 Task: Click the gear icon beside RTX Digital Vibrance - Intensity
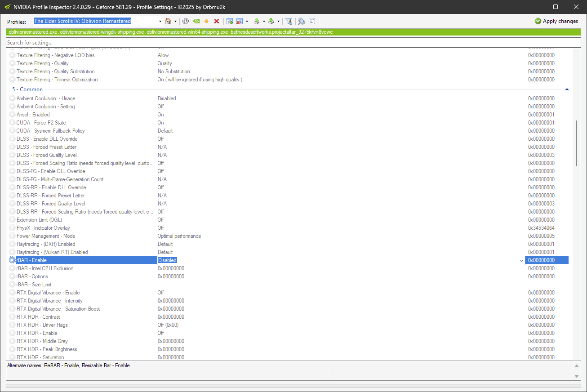pyautogui.click(x=12, y=301)
